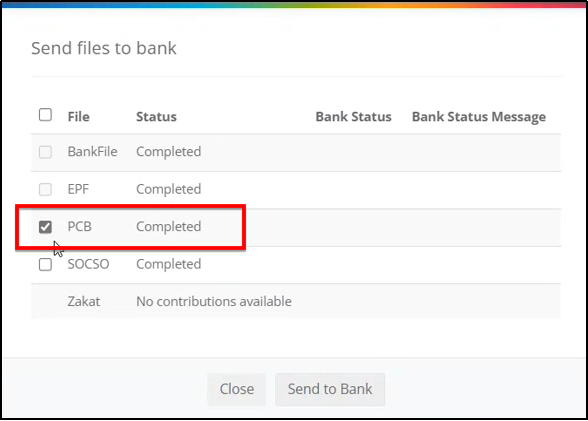The width and height of the screenshot is (588, 421).
Task: Select the EPF file name
Action: pyautogui.click(x=78, y=189)
